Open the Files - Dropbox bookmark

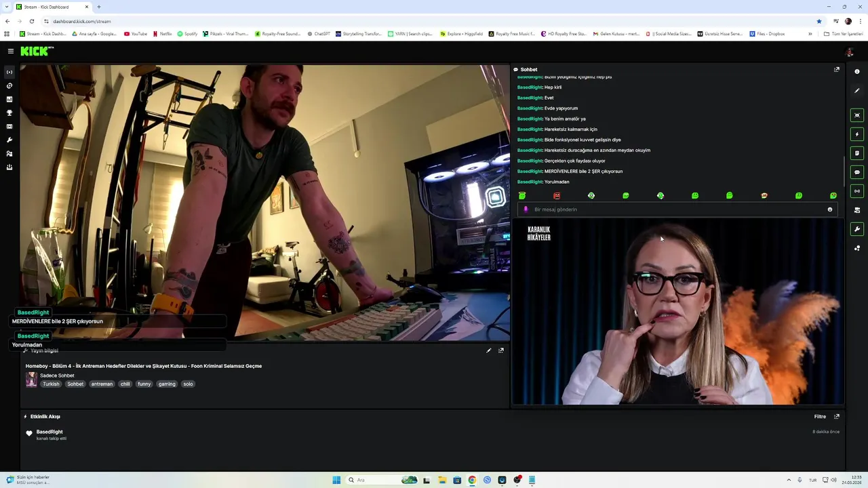pyautogui.click(x=767, y=33)
